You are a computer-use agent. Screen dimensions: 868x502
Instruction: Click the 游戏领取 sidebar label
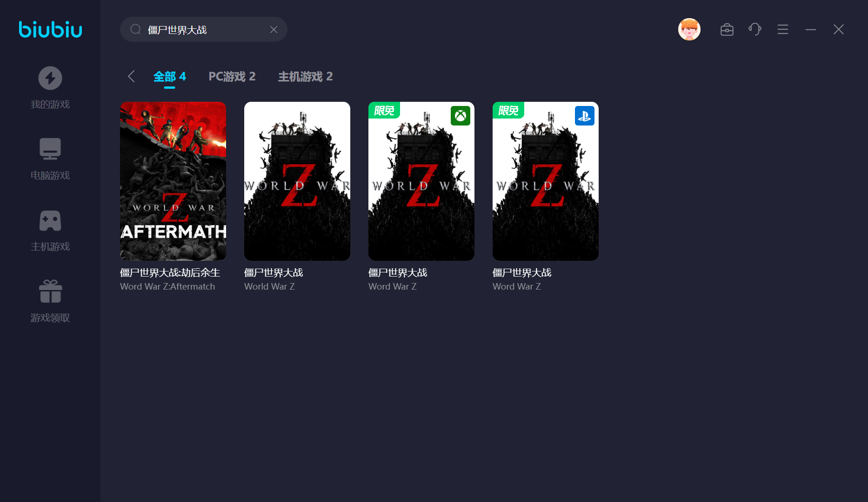pyautogui.click(x=50, y=318)
